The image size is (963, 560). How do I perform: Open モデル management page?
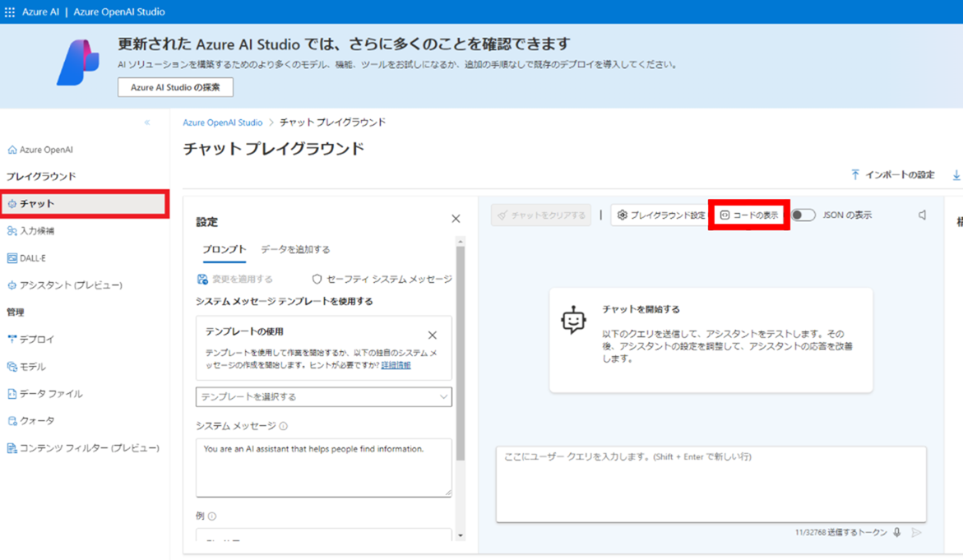[x=26, y=367]
